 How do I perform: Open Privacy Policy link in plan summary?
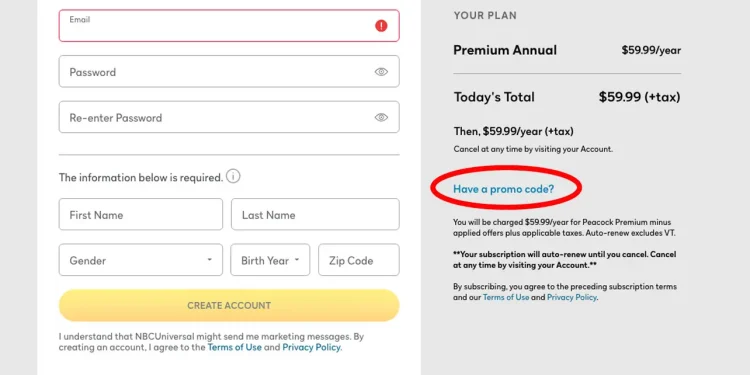[572, 297]
